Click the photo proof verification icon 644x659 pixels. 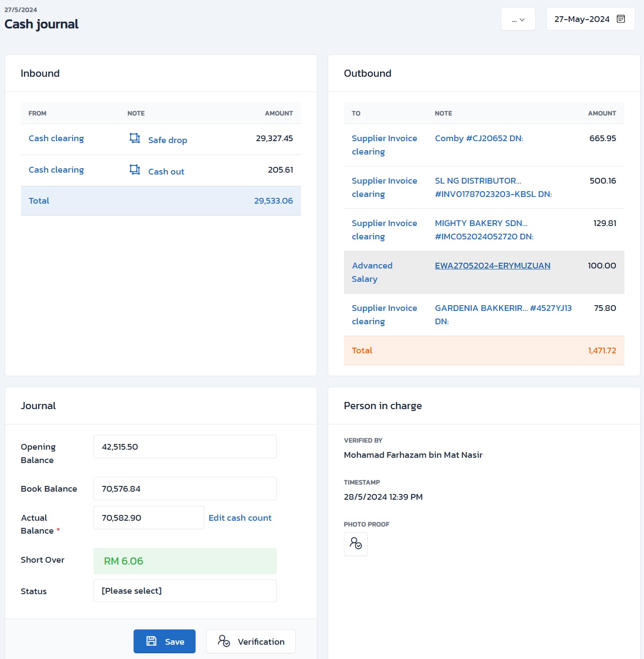pos(355,544)
